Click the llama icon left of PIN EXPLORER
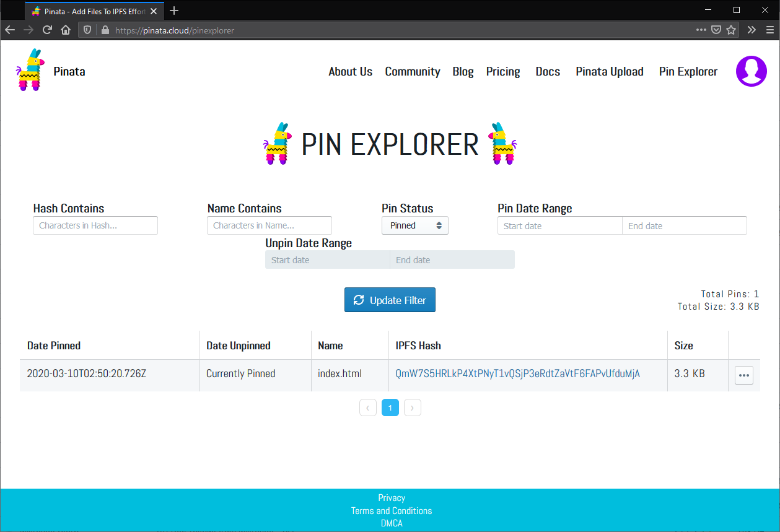This screenshot has height=532, width=780. coord(278,143)
